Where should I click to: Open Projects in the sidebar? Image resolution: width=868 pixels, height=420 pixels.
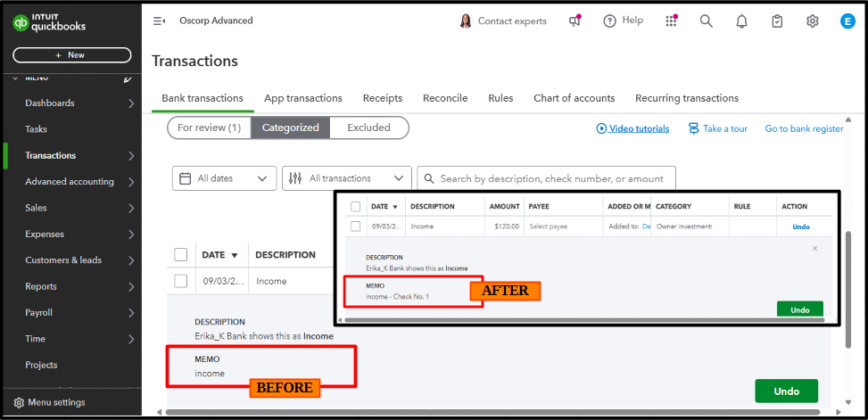tap(41, 366)
